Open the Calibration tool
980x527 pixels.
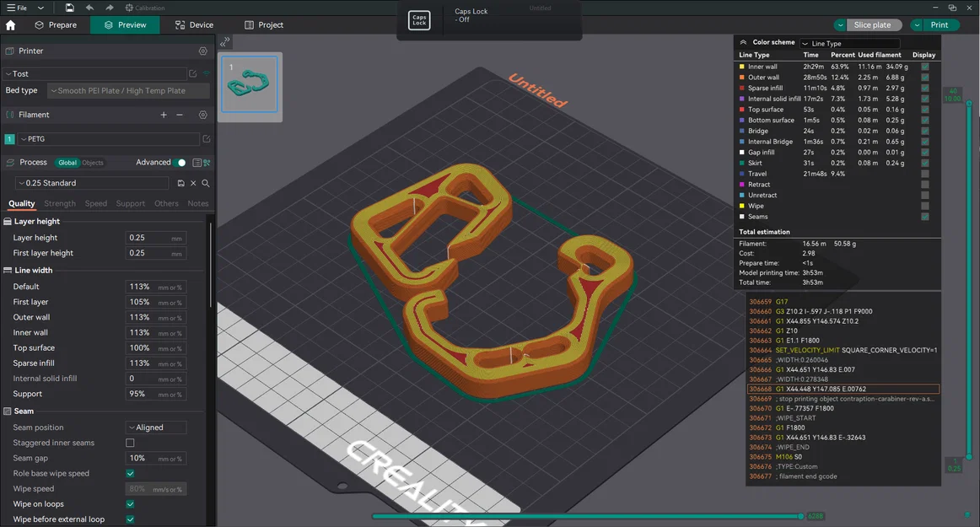(x=145, y=8)
